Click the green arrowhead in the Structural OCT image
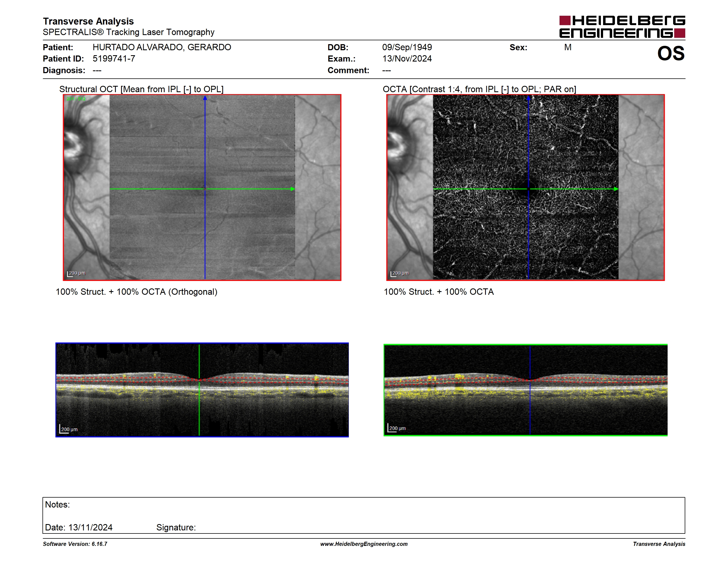Image resolution: width=728 pixels, height=563 pixels. click(x=293, y=189)
